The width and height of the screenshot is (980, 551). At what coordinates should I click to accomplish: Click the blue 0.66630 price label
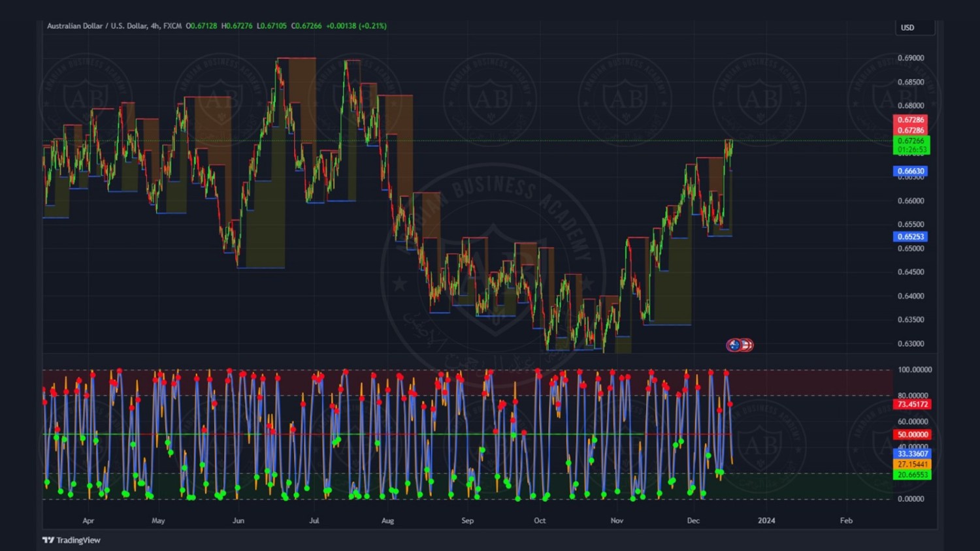click(x=911, y=171)
